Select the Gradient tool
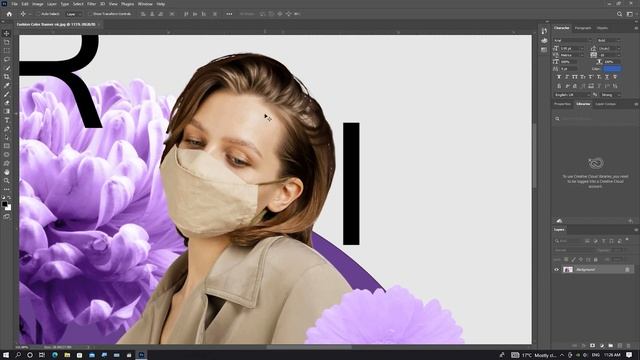 pyautogui.click(x=7, y=111)
